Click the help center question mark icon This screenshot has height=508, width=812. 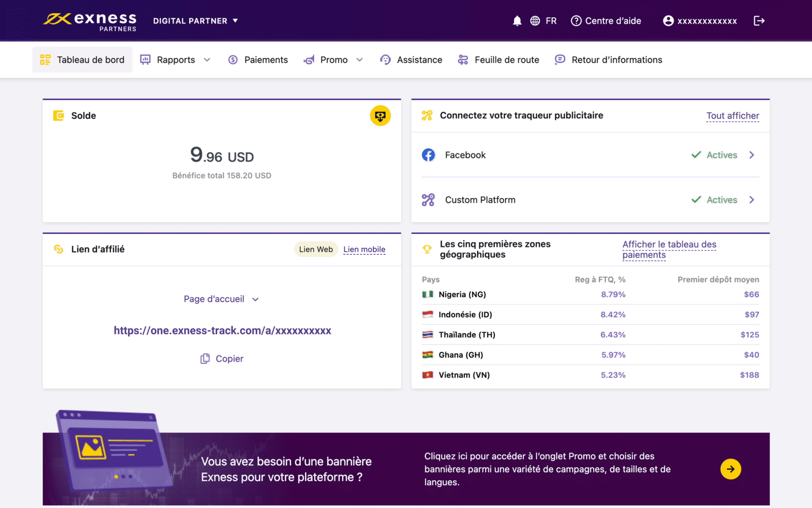(576, 21)
